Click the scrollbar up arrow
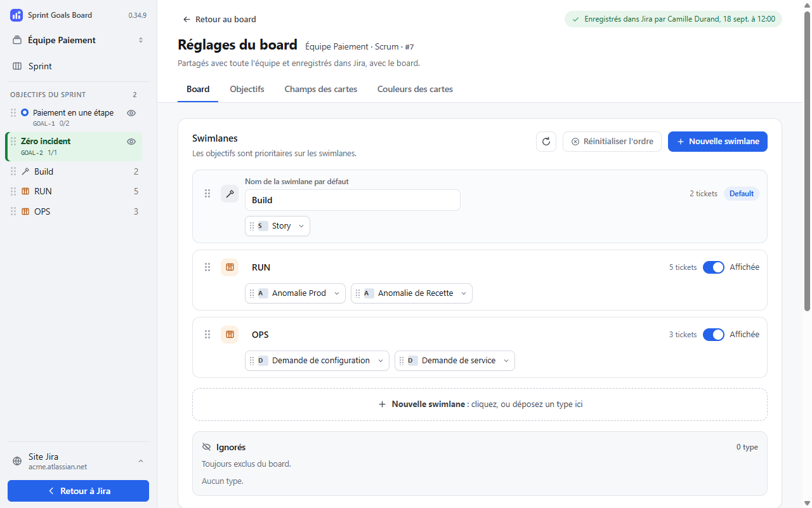This screenshot has height=508, width=812. pos(807,5)
